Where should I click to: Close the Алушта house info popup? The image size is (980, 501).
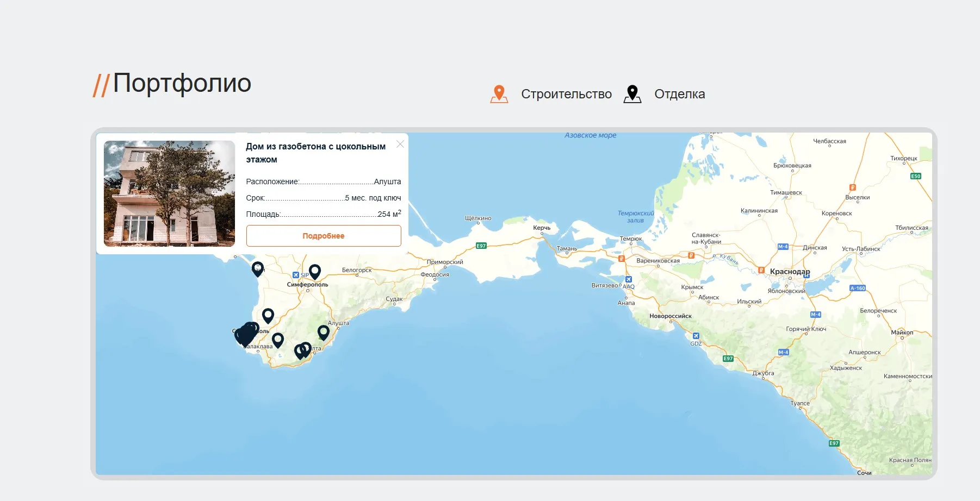point(400,144)
